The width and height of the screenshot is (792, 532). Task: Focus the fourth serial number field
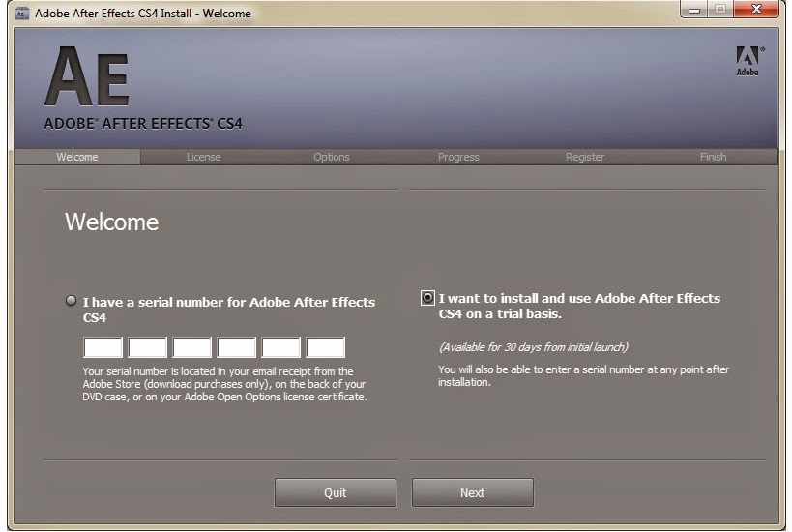pos(236,347)
